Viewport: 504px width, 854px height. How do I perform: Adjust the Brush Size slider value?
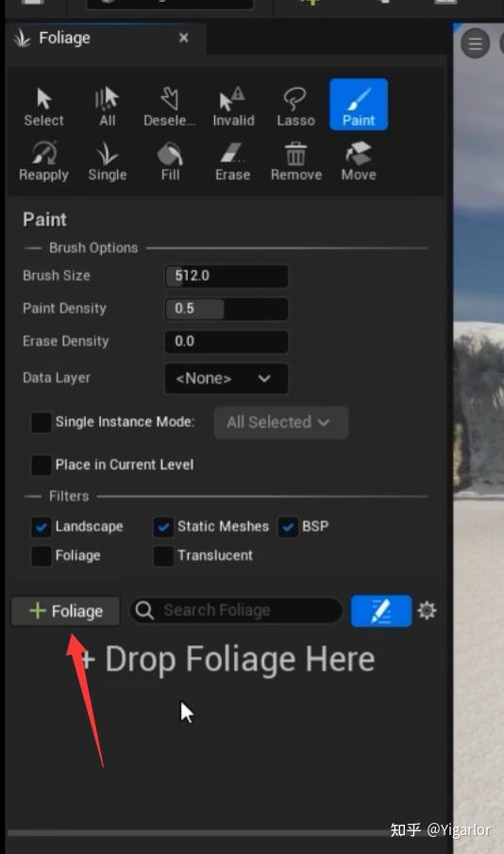pyautogui.click(x=227, y=276)
